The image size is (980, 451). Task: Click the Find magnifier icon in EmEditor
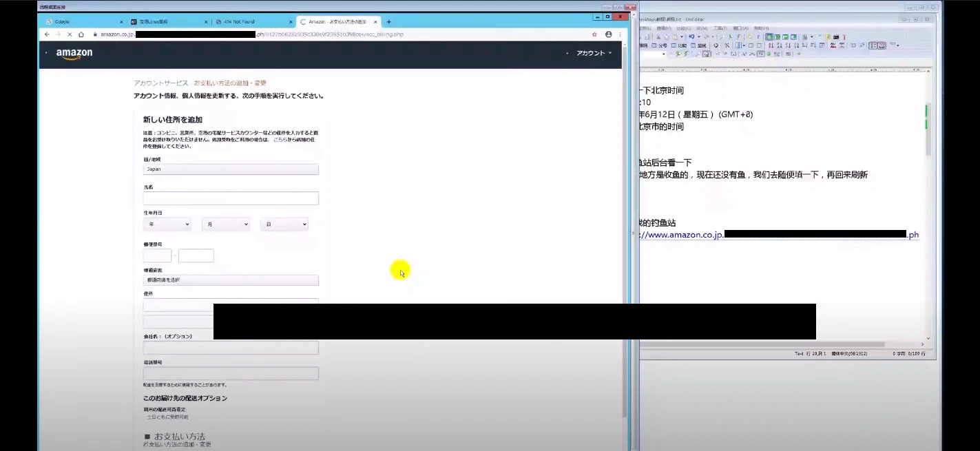[x=722, y=36]
